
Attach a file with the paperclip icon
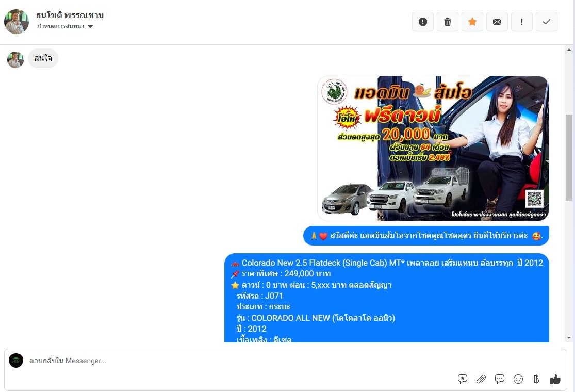(x=481, y=379)
